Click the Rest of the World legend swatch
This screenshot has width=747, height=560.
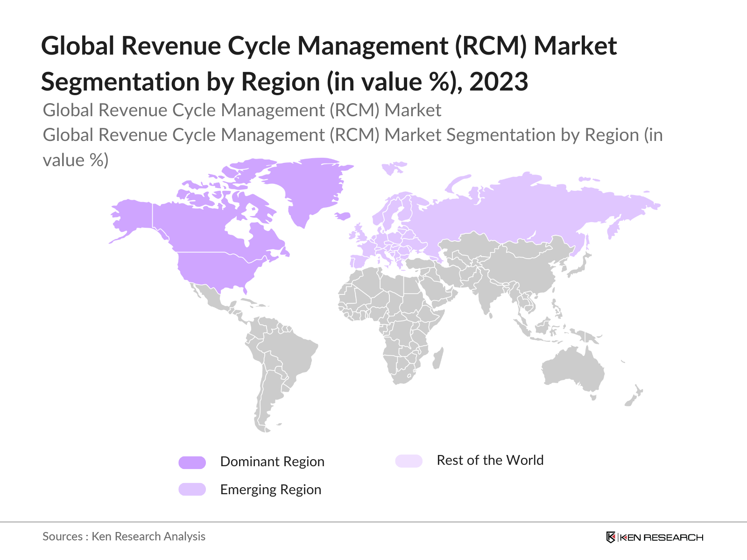[409, 461]
